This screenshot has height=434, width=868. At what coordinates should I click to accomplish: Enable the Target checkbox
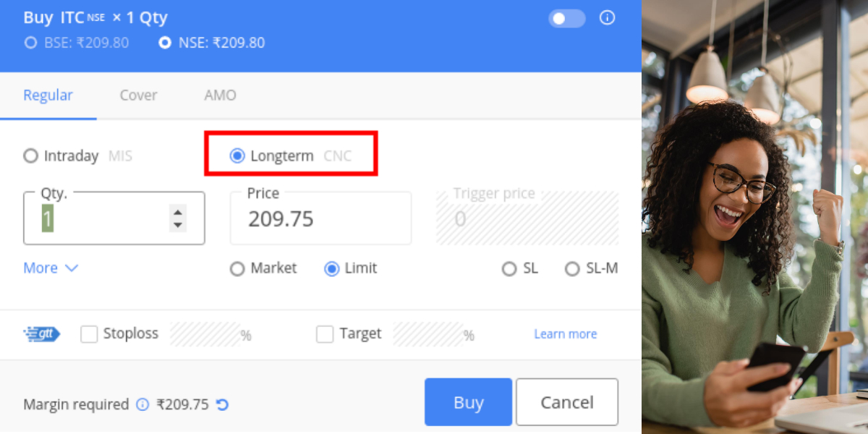[325, 334]
